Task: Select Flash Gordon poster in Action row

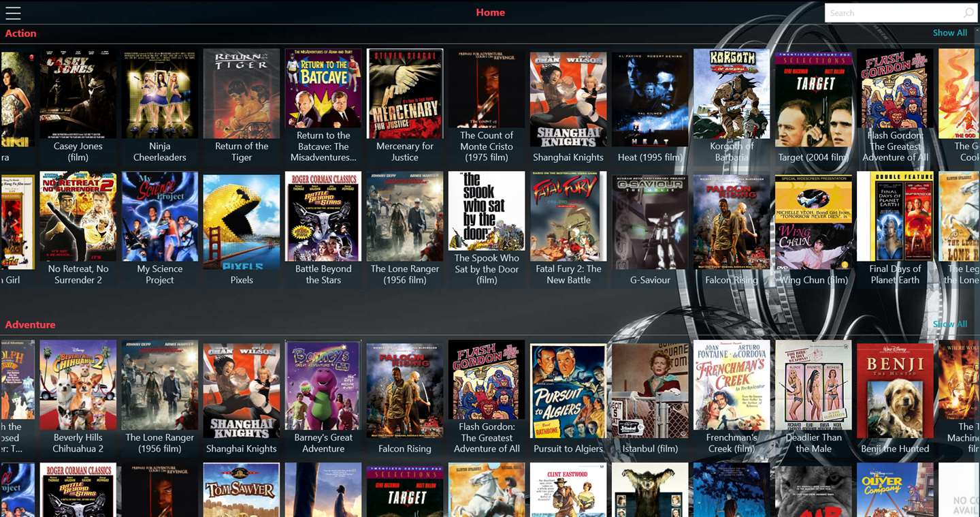Action: [x=895, y=89]
